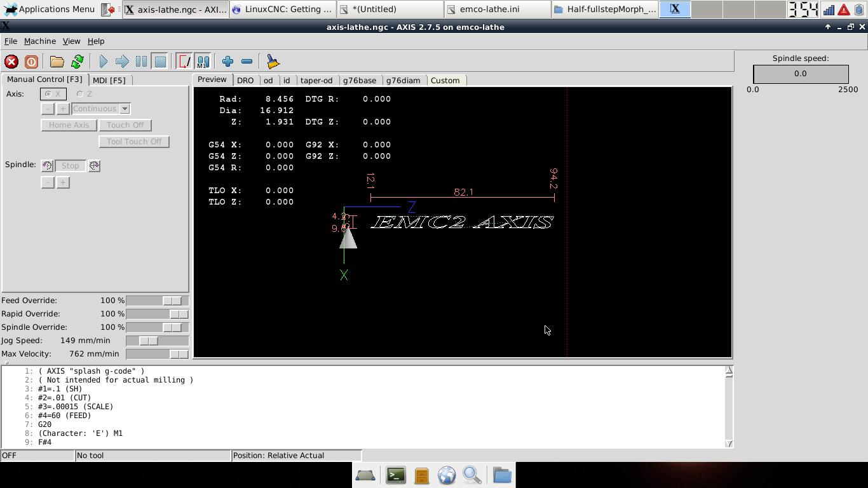Switch to *(Untitled) taskbar window
This screenshot has width=868, height=488.
(x=390, y=9)
